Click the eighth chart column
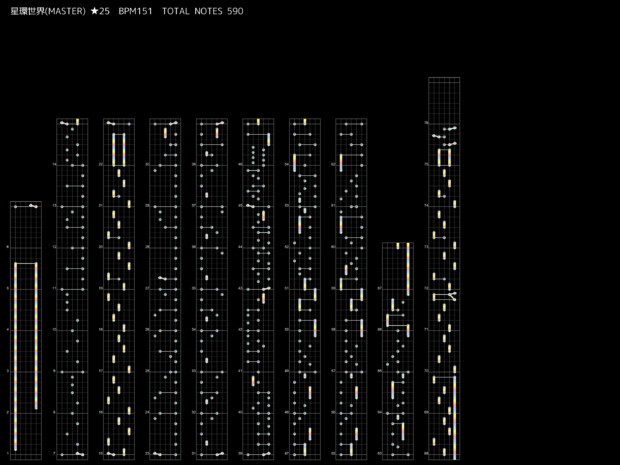Image resolution: width=620 pixels, height=465 pixels. [351, 290]
